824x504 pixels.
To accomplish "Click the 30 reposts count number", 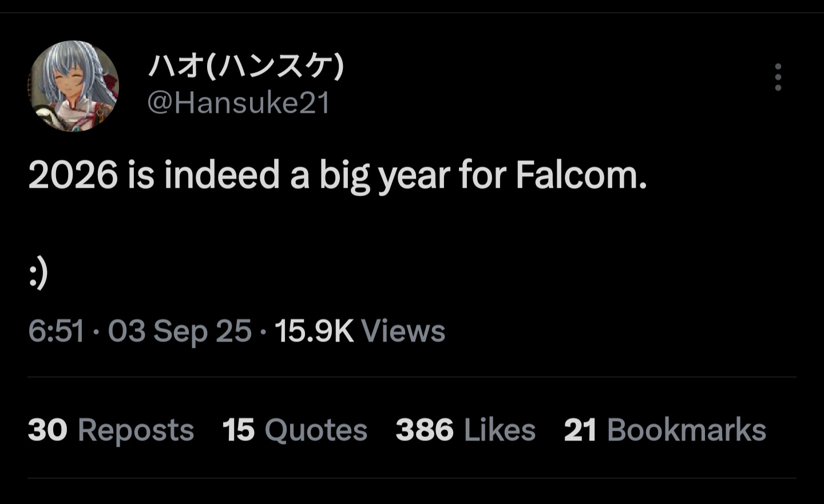I will coord(47,430).
